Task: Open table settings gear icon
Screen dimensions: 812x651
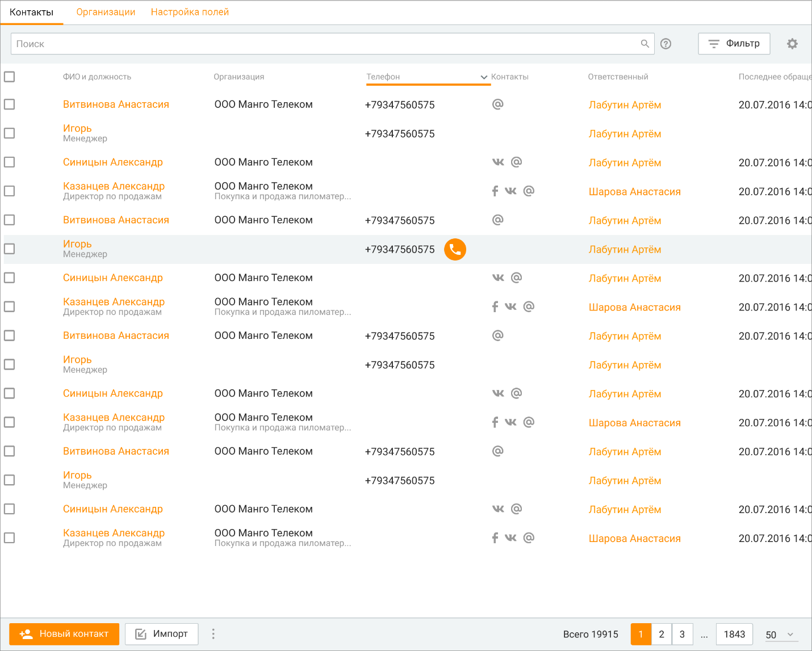Action: [x=792, y=44]
